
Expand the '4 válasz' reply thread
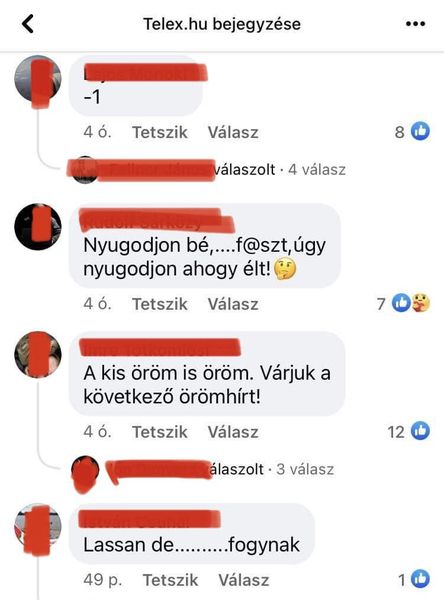(x=317, y=170)
